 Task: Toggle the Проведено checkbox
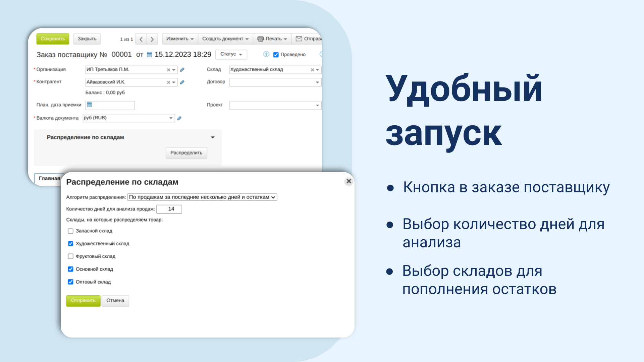[276, 55]
